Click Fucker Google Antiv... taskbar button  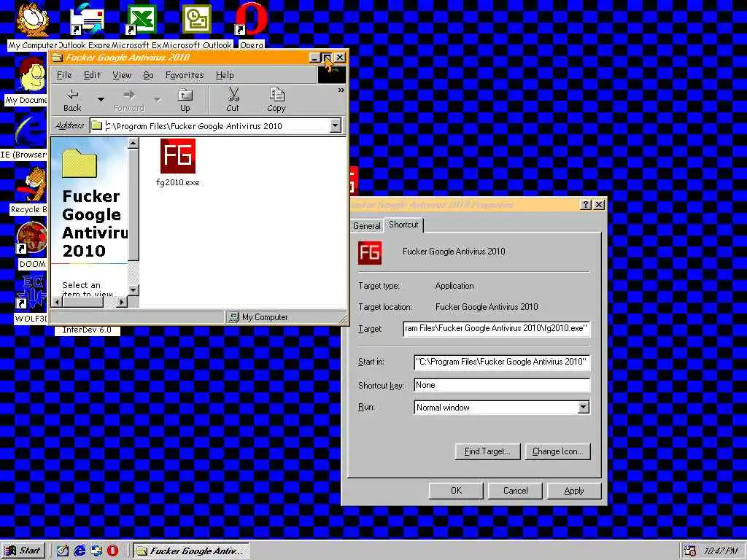coord(190,551)
